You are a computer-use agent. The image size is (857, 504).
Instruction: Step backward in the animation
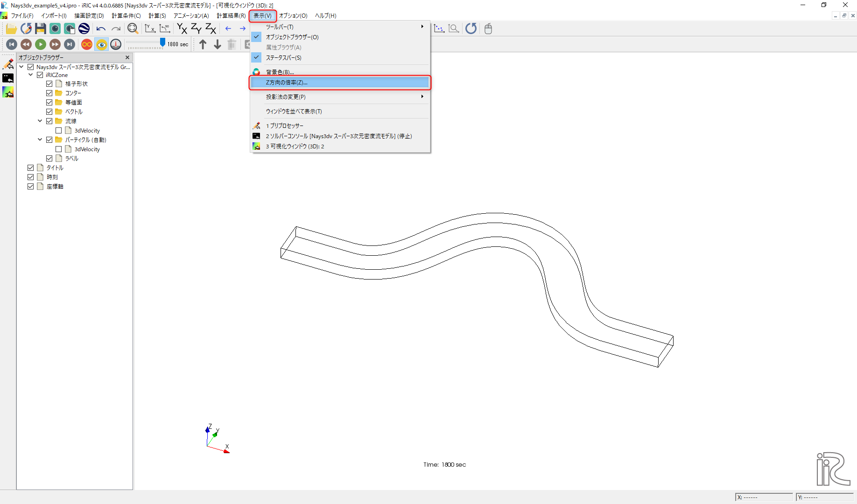pos(26,44)
